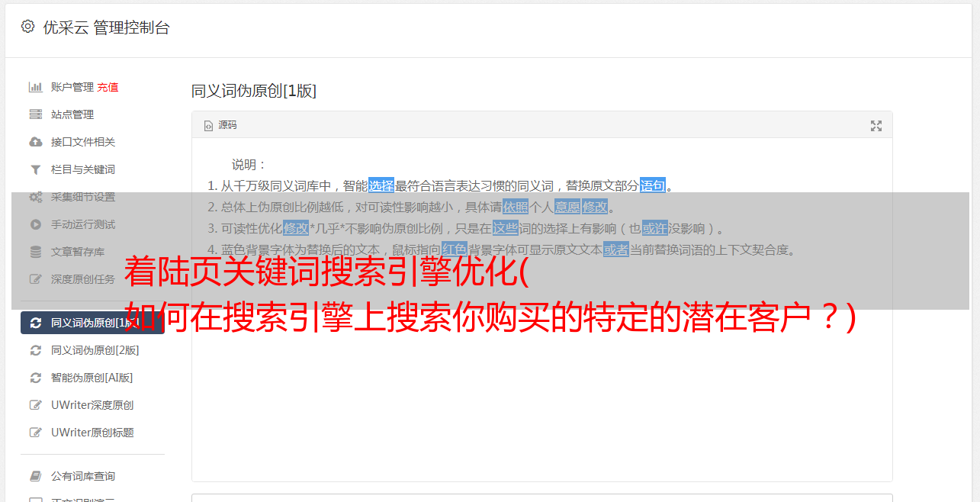The width and height of the screenshot is (980, 502).
Task: Click red overlay title 着陆页关键词搜索引擎优化
Action: 326,272
